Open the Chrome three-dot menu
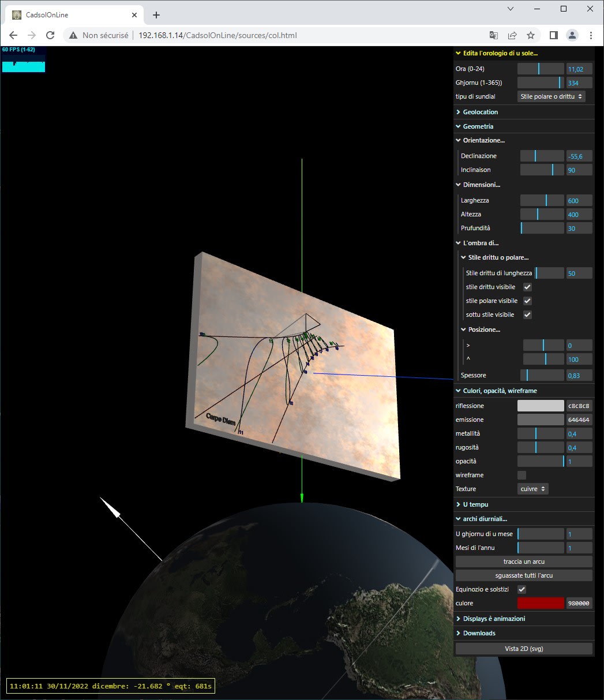 tap(591, 35)
